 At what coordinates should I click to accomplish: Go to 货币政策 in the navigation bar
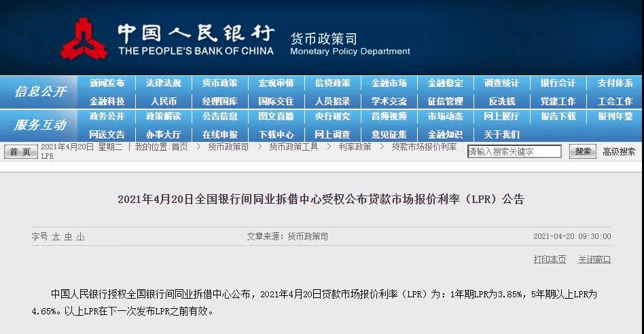coord(219,83)
